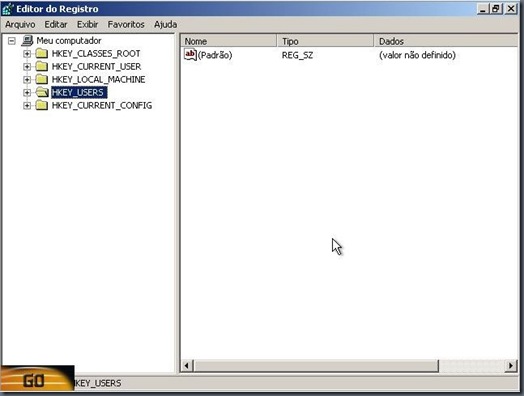The width and height of the screenshot is (524, 396).
Task: Select the HKEY_CLASSES_ROOT tree label
Action: pos(96,53)
